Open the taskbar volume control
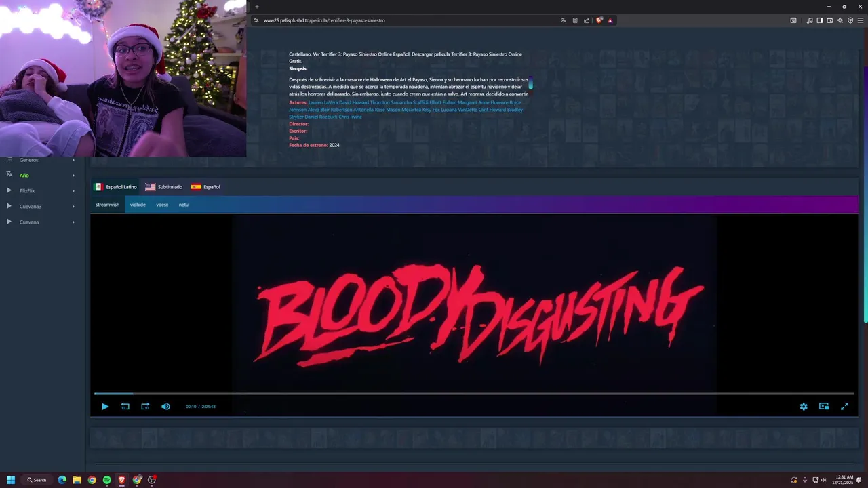The width and height of the screenshot is (868, 488). click(823, 480)
